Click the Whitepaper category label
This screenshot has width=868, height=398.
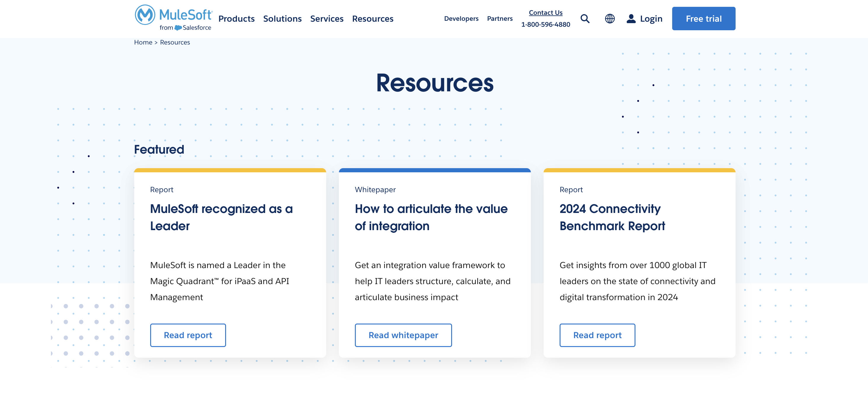tap(375, 190)
